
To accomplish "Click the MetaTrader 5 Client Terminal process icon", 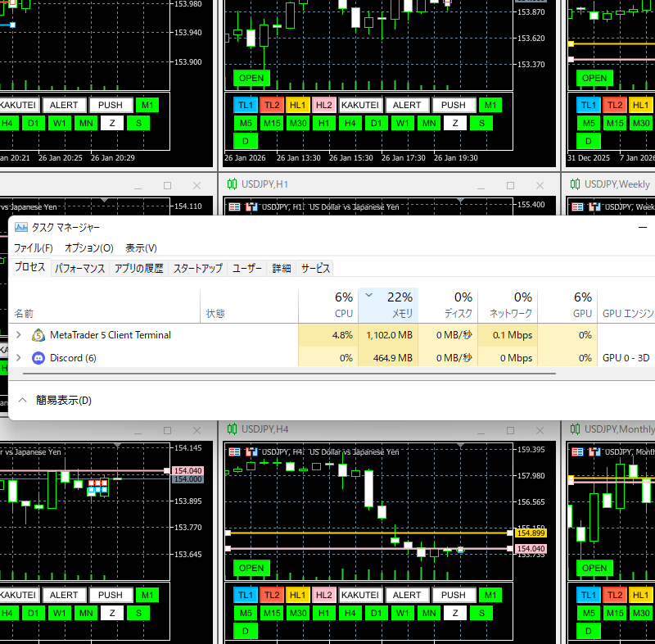I will click(38, 335).
